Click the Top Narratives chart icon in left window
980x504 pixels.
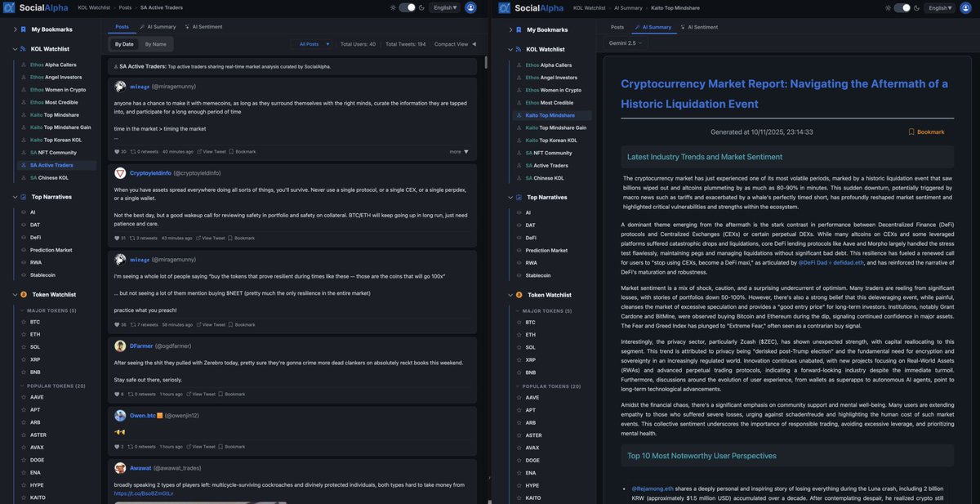pos(24,197)
